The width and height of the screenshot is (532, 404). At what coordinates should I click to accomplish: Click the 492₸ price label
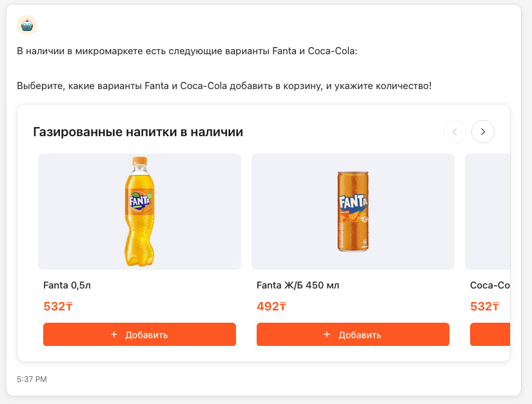(x=271, y=307)
